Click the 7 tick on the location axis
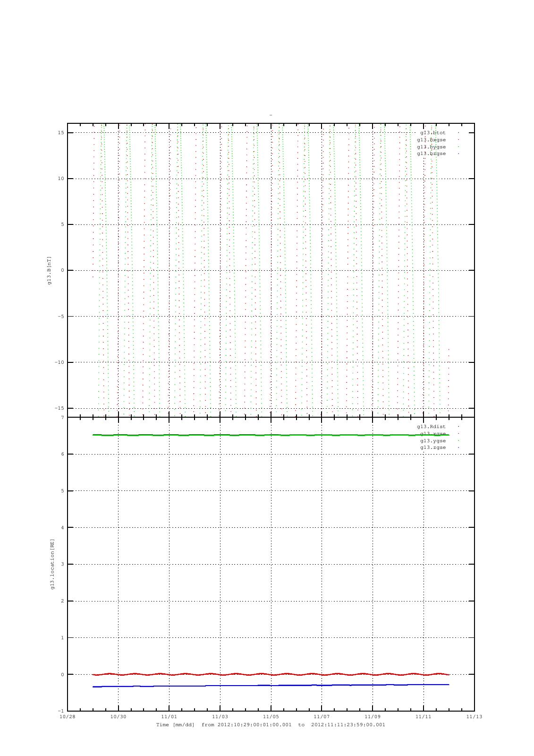The width and height of the screenshot is (534, 756). pyautogui.click(x=62, y=418)
